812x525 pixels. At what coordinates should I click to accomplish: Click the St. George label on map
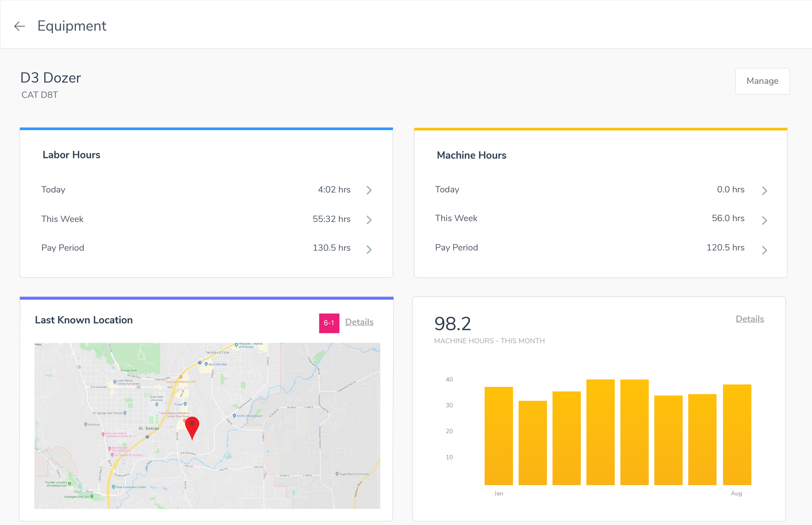tap(149, 428)
